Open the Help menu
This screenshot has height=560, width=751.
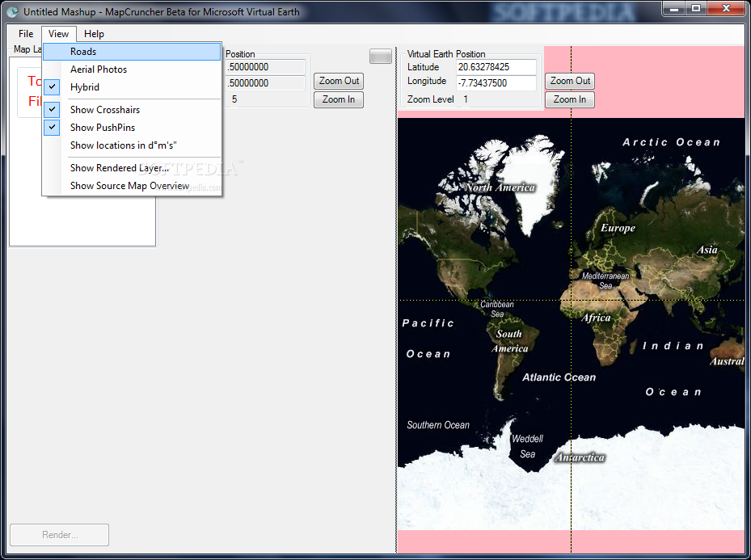click(x=94, y=33)
